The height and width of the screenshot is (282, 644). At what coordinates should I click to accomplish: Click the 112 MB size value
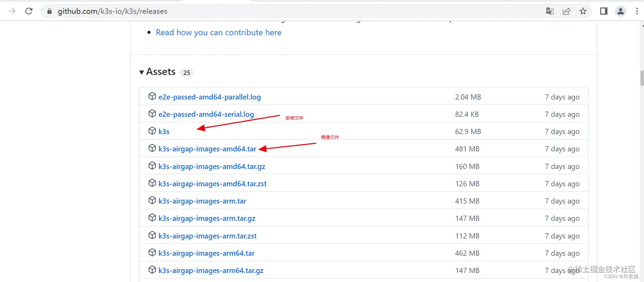pos(467,236)
